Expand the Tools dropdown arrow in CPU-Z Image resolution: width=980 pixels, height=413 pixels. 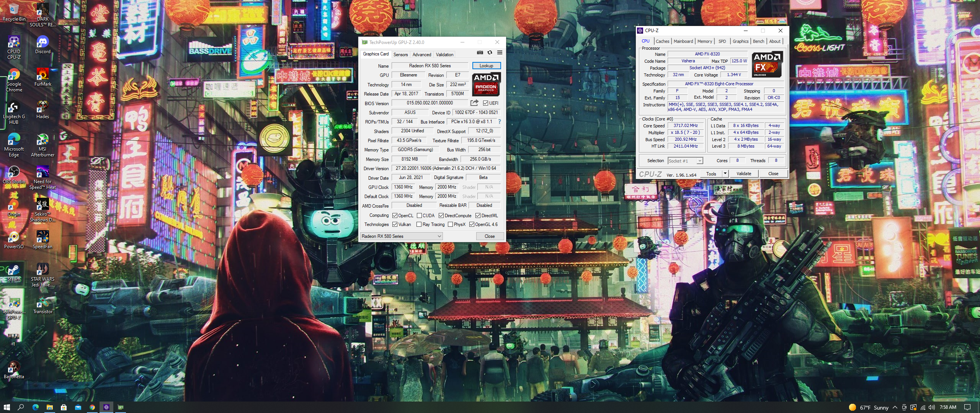tap(725, 174)
